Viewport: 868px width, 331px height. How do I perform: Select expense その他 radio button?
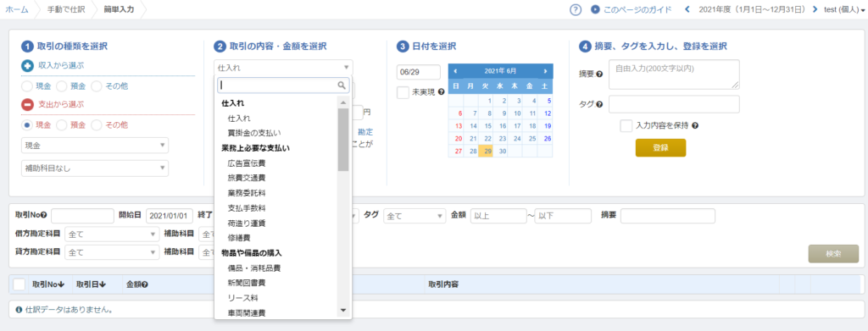(x=97, y=125)
